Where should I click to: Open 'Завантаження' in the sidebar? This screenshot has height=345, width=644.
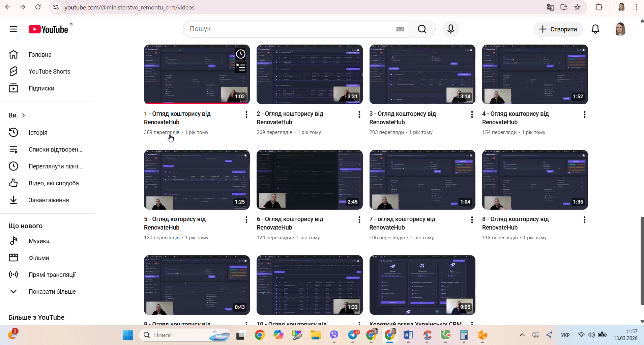click(48, 200)
